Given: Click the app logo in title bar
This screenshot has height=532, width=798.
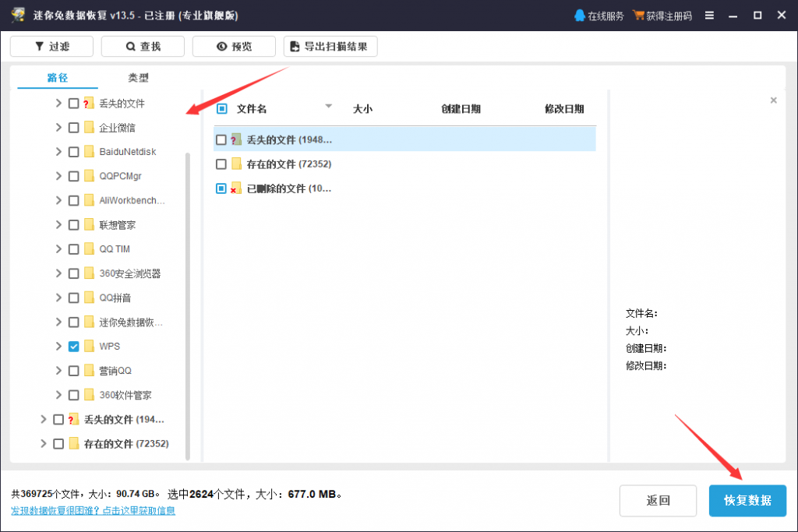Looking at the screenshot, I should click(19, 15).
